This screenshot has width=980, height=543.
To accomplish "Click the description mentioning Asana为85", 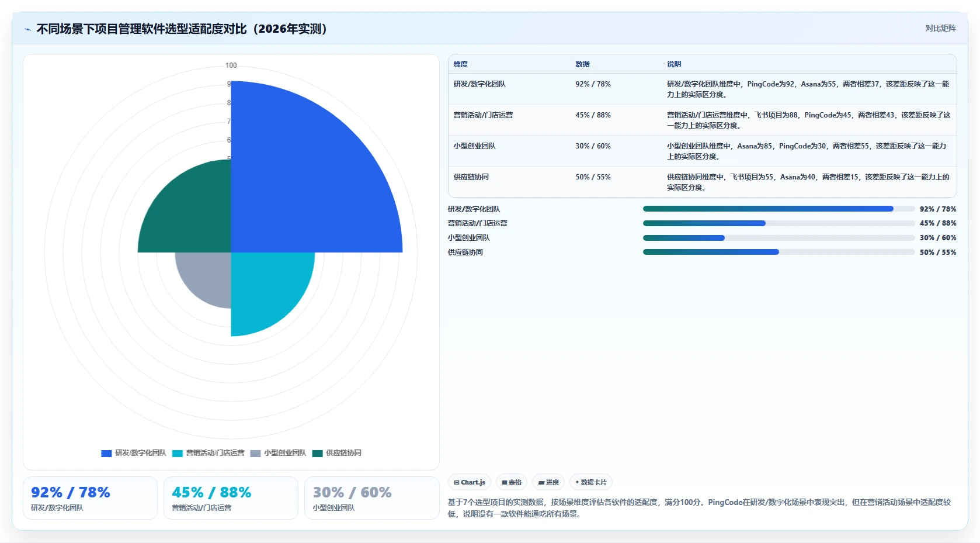I will (807, 151).
